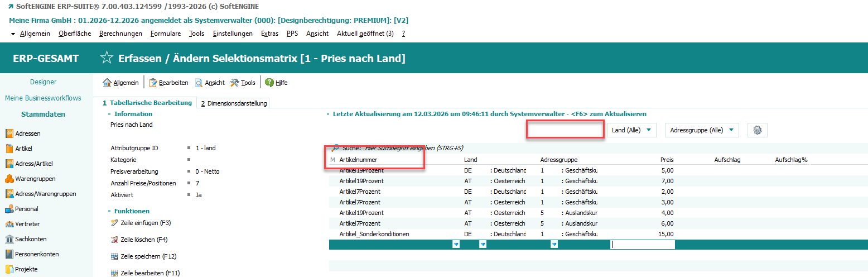This screenshot has height=277, width=868.
Task: Click the Sachkonten bank icon
Action: (x=9, y=239)
